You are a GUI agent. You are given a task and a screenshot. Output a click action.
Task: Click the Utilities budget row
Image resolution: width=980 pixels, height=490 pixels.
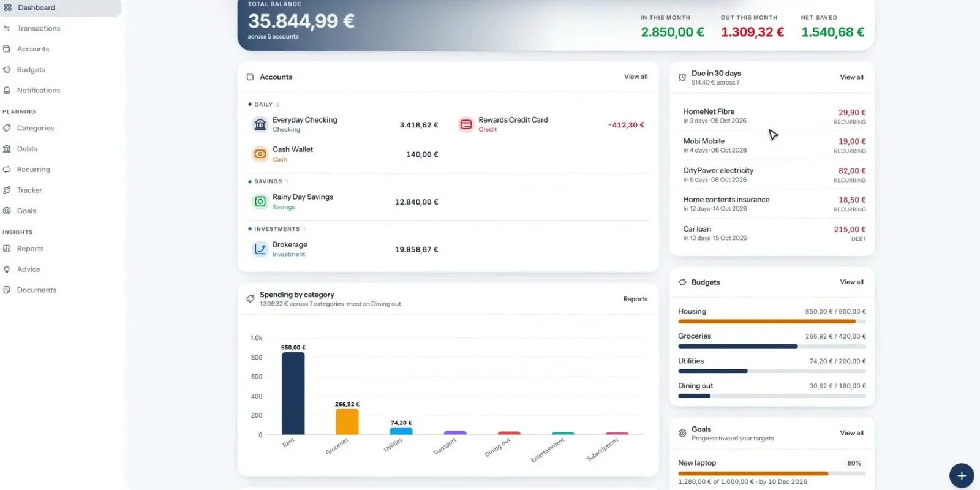(x=772, y=366)
